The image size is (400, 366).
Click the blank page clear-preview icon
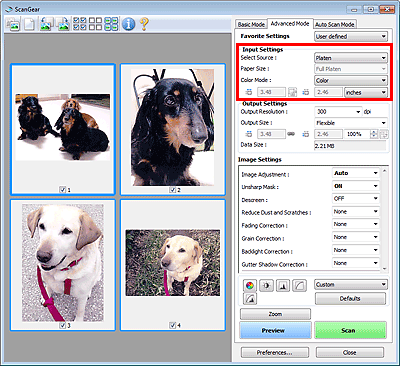point(30,25)
